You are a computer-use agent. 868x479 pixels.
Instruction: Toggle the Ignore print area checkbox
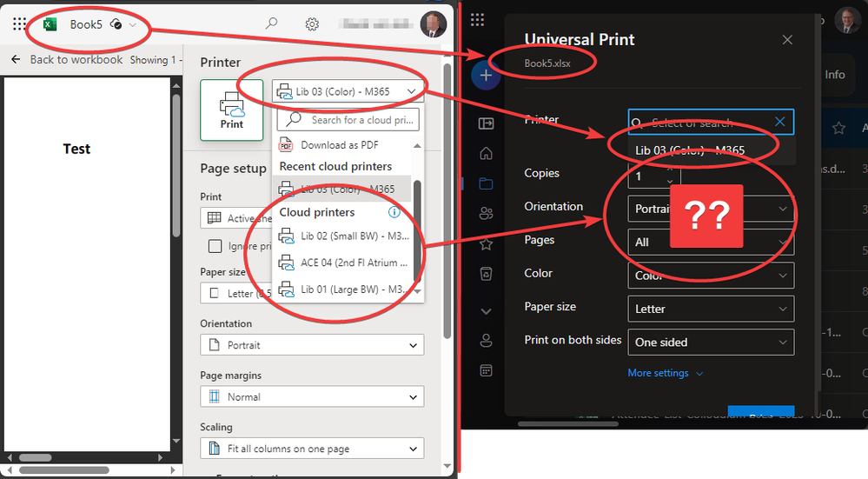215,246
